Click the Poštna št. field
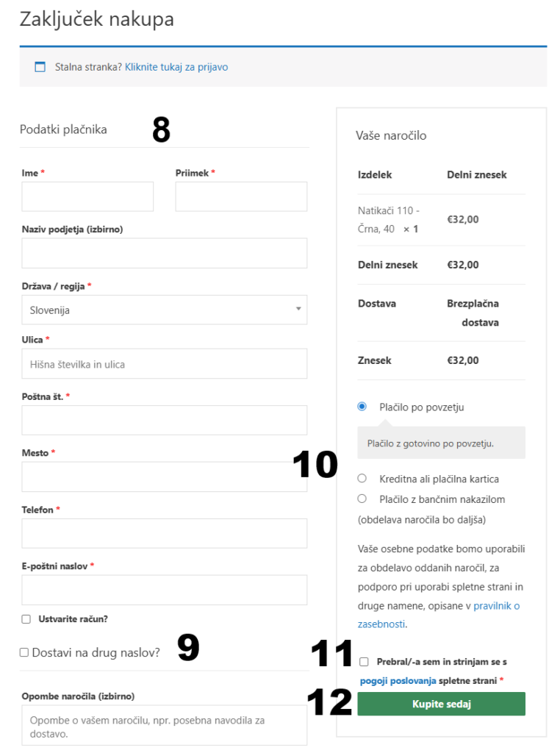 point(165,420)
